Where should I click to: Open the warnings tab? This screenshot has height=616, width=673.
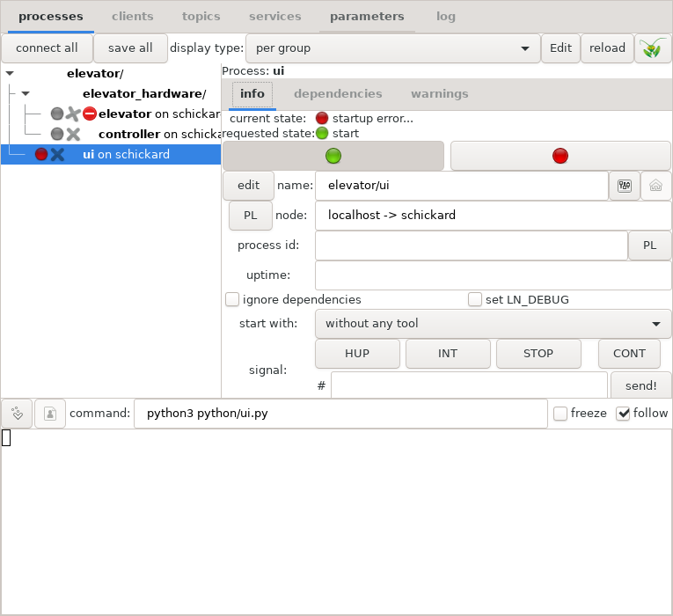440,93
